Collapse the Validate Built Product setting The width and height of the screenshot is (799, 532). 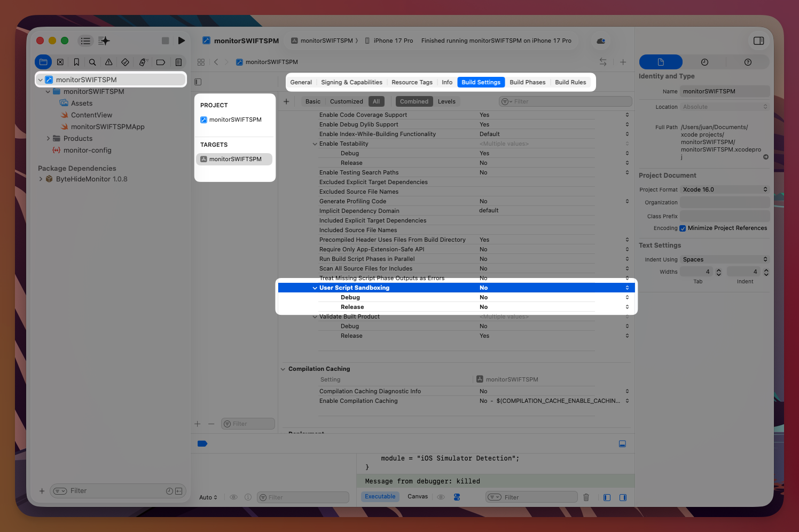[x=315, y=316]
